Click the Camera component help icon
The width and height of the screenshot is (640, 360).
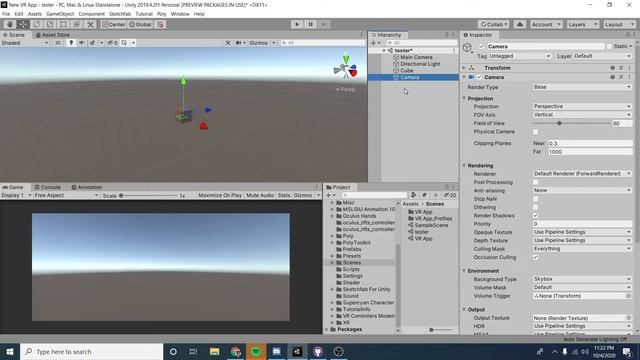(612, 77)
